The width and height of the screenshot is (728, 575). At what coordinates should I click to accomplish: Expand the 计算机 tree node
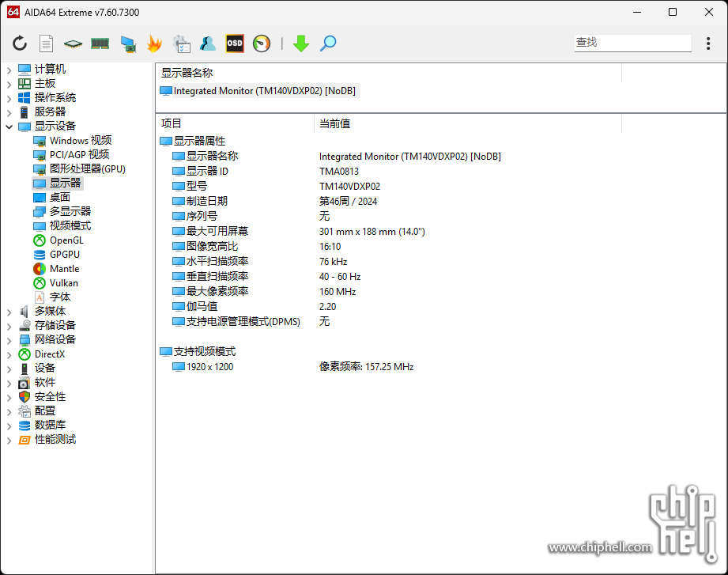click(9, 70)
